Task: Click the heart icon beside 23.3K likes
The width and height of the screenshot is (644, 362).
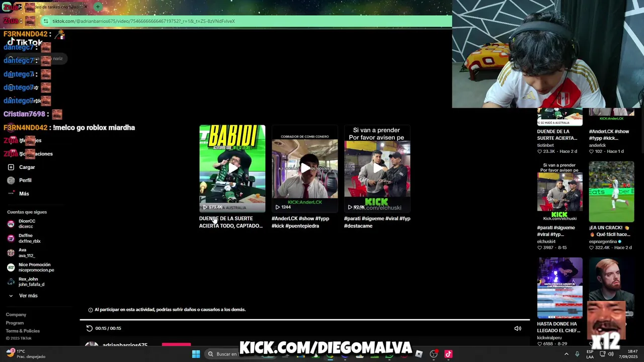Action: click(540, 151)
